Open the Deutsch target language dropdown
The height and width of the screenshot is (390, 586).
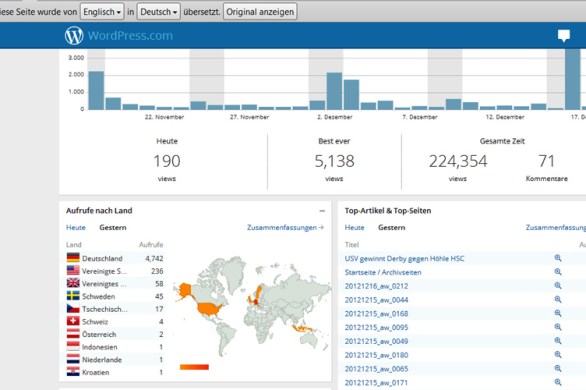point(159,12)
